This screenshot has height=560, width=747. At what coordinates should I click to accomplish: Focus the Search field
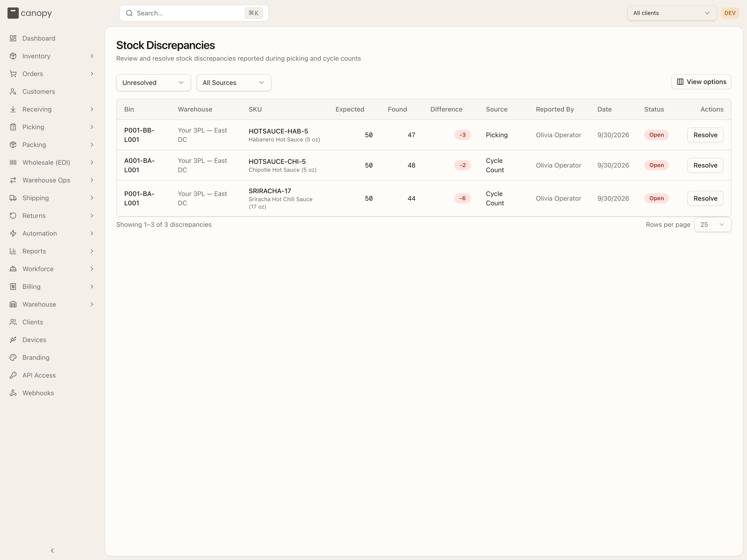tap(194, 13)
